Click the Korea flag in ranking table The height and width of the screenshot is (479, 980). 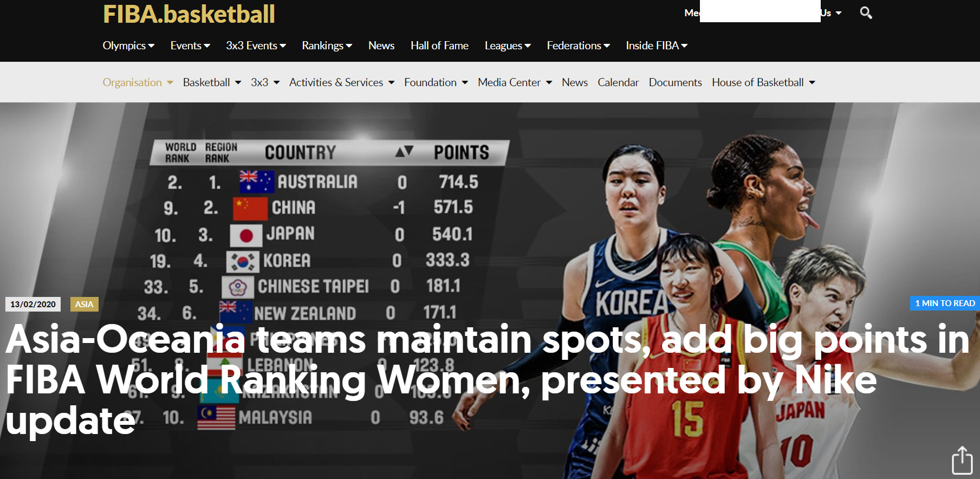coord(242,261)
